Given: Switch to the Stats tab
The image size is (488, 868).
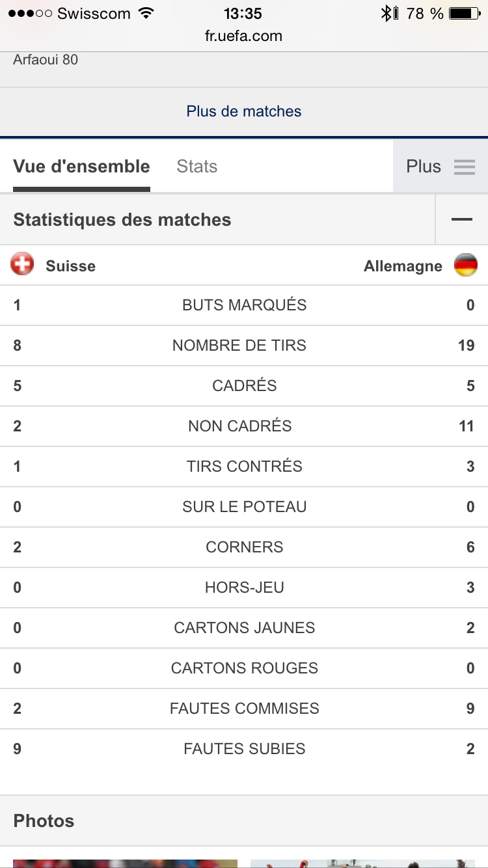Looking at the screenshot, I should tap(197, 167).
